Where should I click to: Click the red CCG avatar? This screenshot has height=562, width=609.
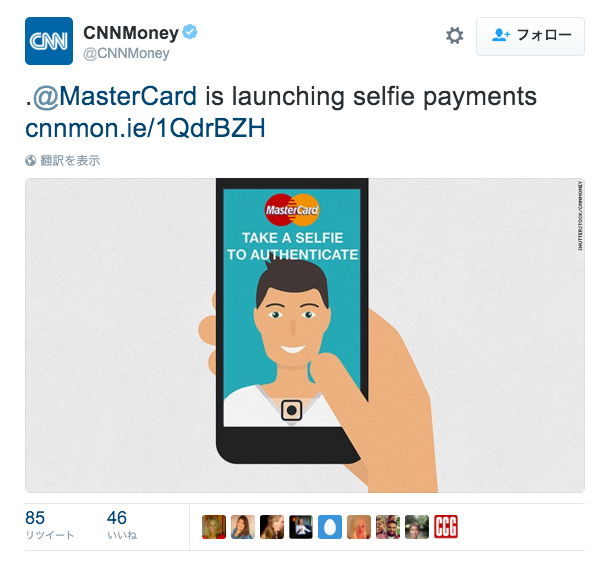(x=446, y=527)
